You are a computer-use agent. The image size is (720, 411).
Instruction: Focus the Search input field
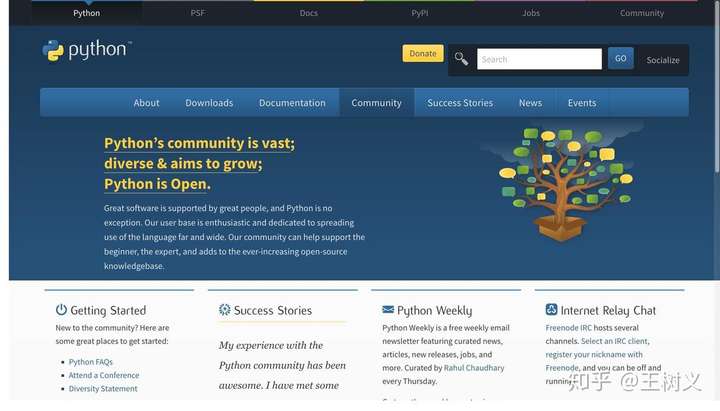[x=539, y=59]
